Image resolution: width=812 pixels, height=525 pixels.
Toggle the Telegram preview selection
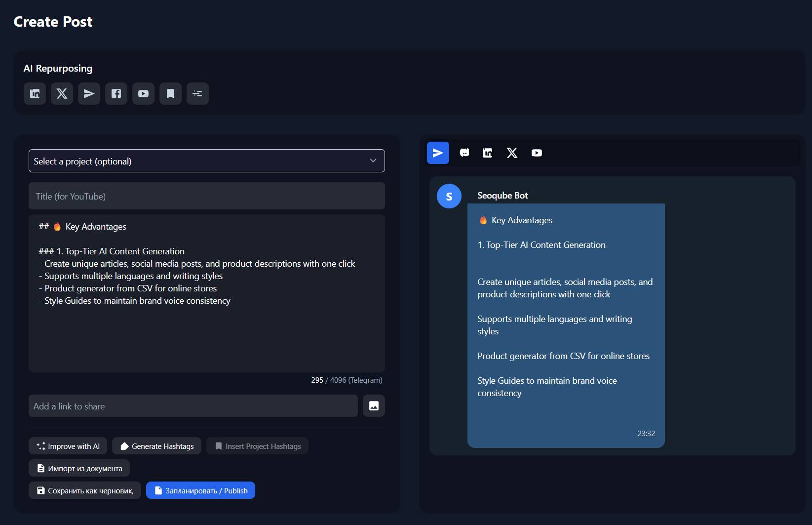(x=438, y=153)
